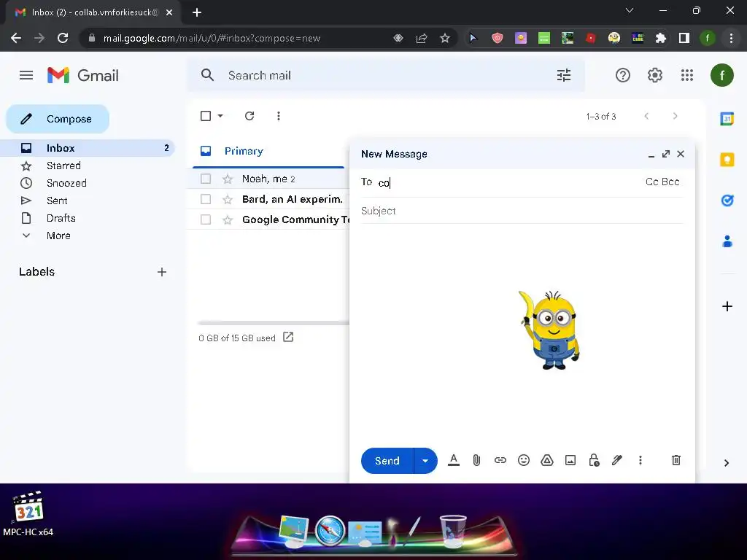Discard draft with the trash icon

click(x=676, y=460)
